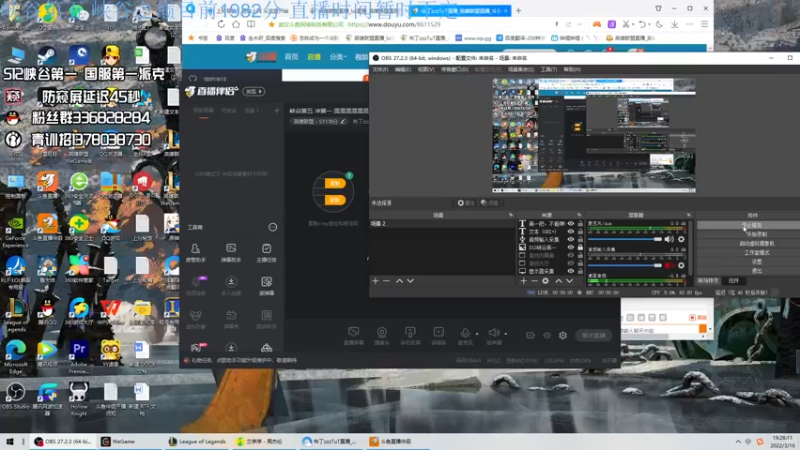Screen dimensions: 800x450
Task: Open the scissors screenshot tool in browser toolbar
Action: click(x=626, y=24)
